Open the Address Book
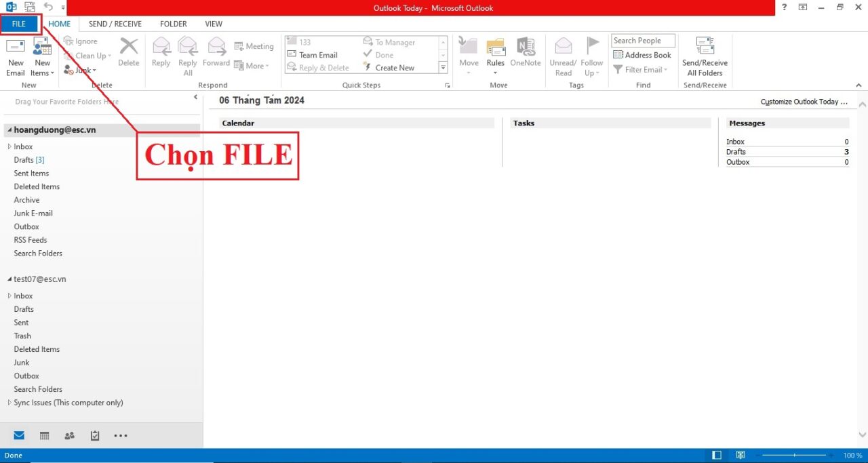The height and width of the screenshot is (463, 868). pyautogui.click(x=642, y=55)
